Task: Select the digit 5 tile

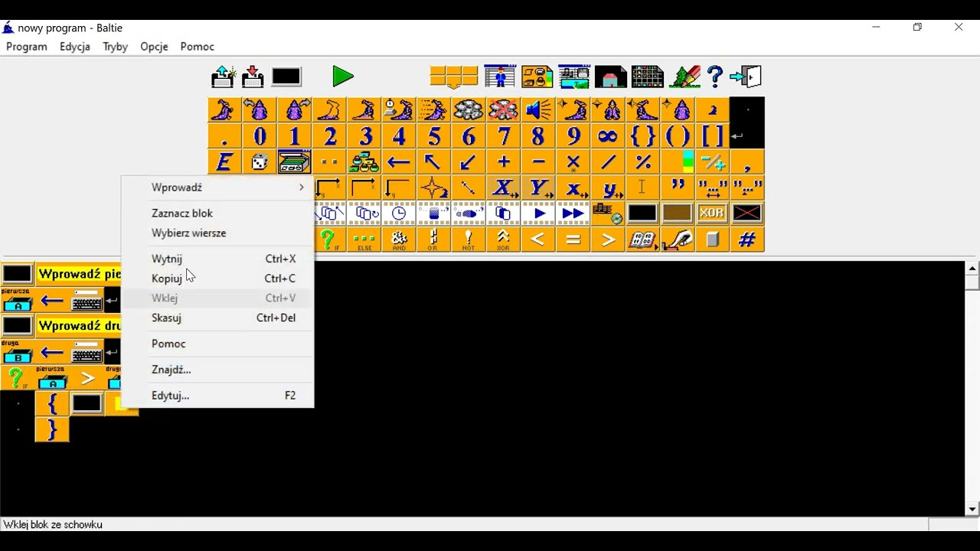Action: point(433,137)
